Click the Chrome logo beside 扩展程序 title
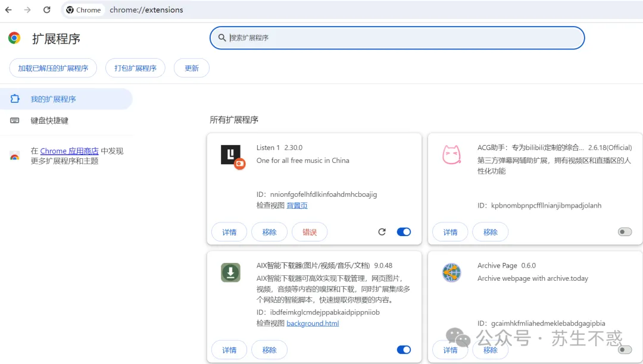This screenshot has height=364, width=643. tap(14, 38)
